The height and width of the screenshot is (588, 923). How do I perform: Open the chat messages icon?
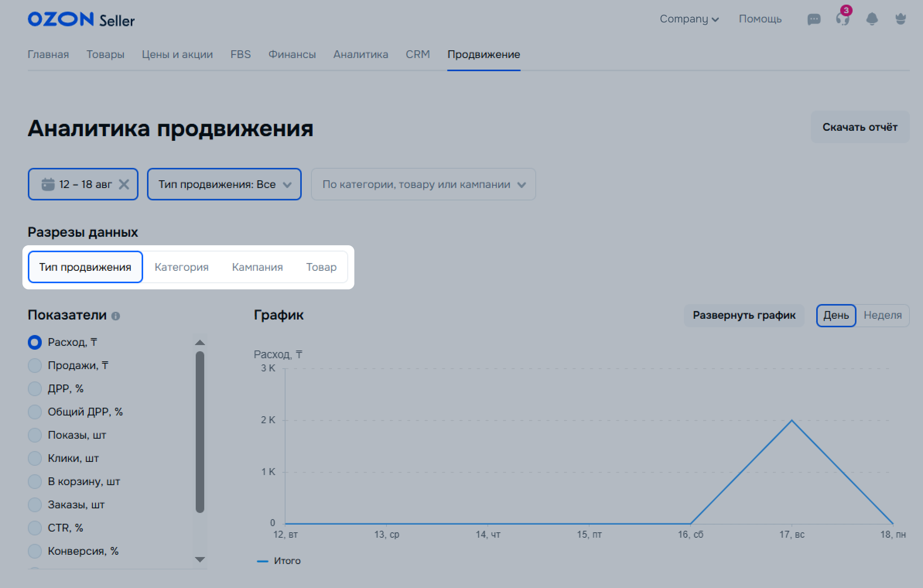[x=814, y=19]
